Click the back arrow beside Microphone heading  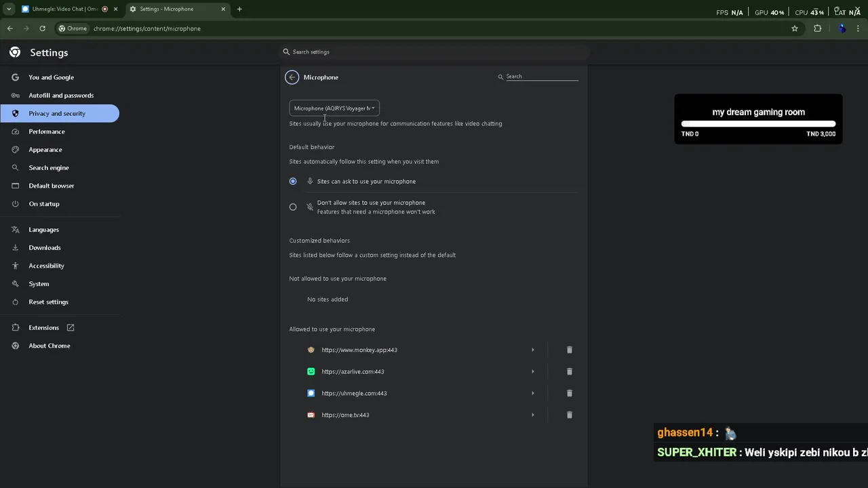click(292, 77)
